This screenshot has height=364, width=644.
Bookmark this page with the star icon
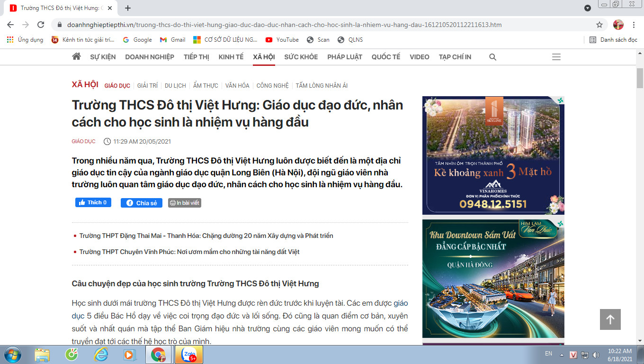pos(599,25)
